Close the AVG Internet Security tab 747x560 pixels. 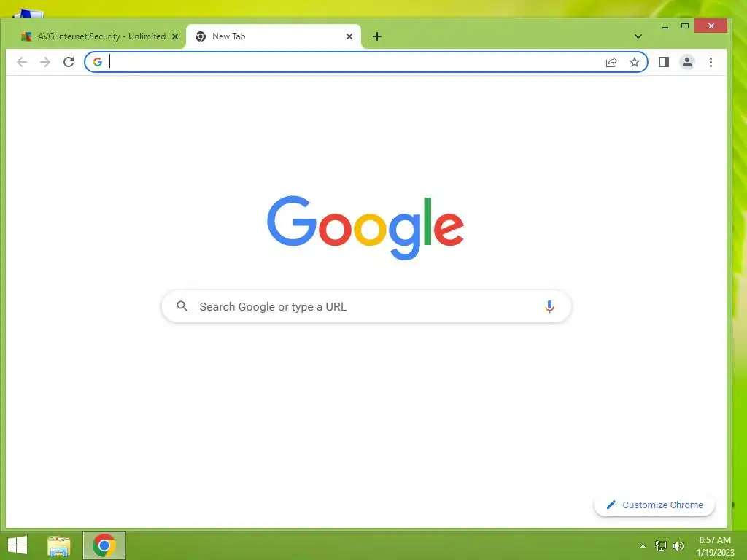175,36
